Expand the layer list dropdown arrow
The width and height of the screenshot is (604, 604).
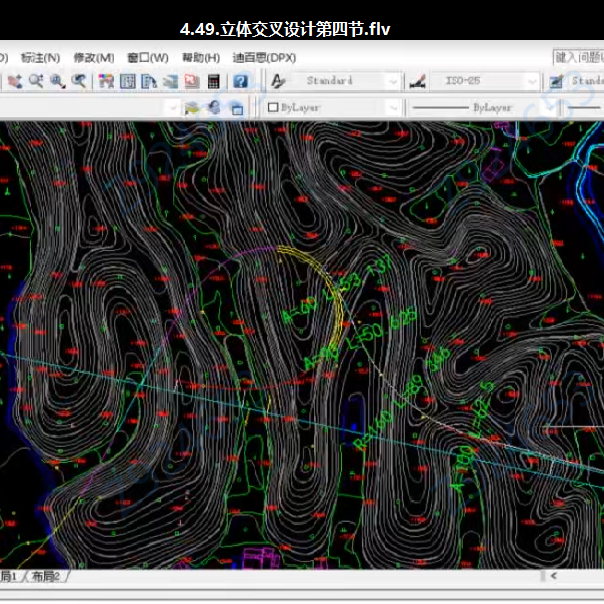(x=173, y=107)
